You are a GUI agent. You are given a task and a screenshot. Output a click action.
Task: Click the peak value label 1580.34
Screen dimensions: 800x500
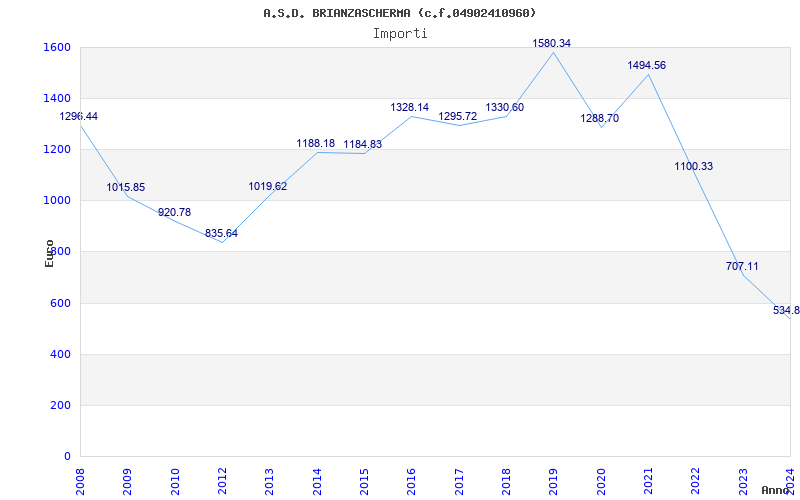[x=552, y=43]
